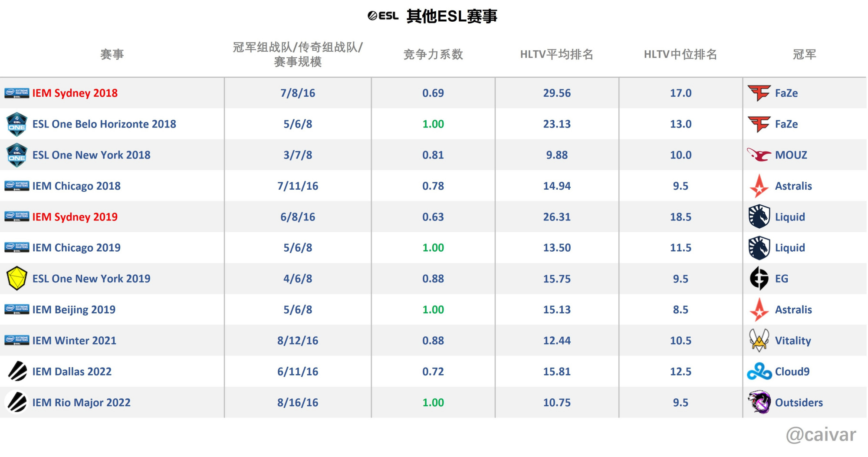Click the IEM logo beside IEM Chicago 2018
The height and width of the screenshot is (457, 868).
click(x=17, y=186)
